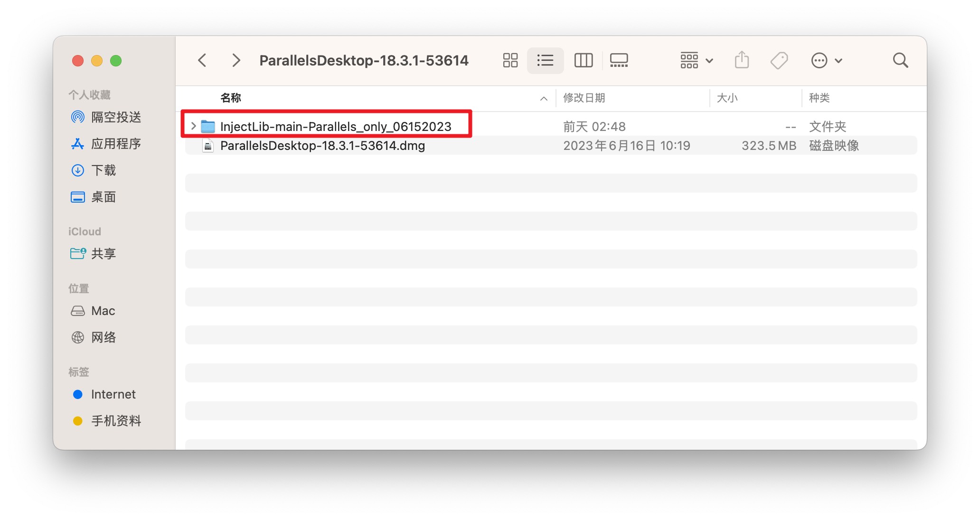Open the 下载 sidebar folder
Viewport: 980px width, 520px height.
tap(103, 170)
